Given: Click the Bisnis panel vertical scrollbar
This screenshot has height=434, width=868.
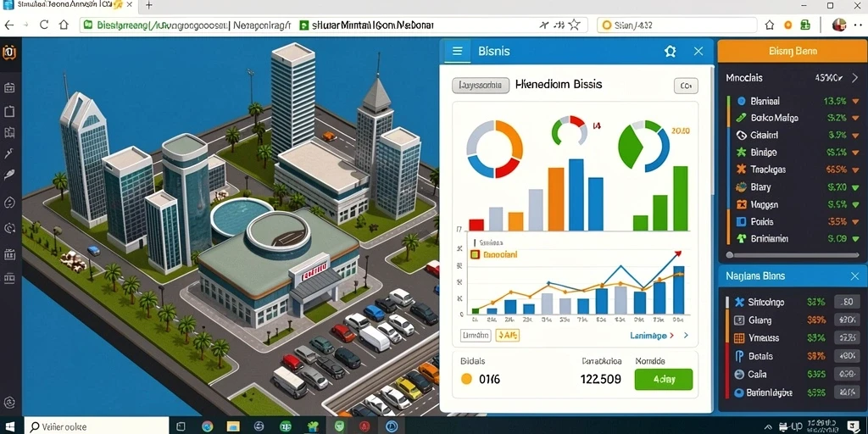Looking at the screenshot, I should click(712, 130).
